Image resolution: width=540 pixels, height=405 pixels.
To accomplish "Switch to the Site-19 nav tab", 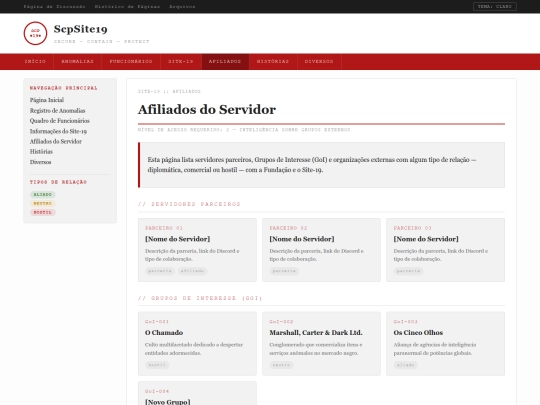I will tap(181, 62).
